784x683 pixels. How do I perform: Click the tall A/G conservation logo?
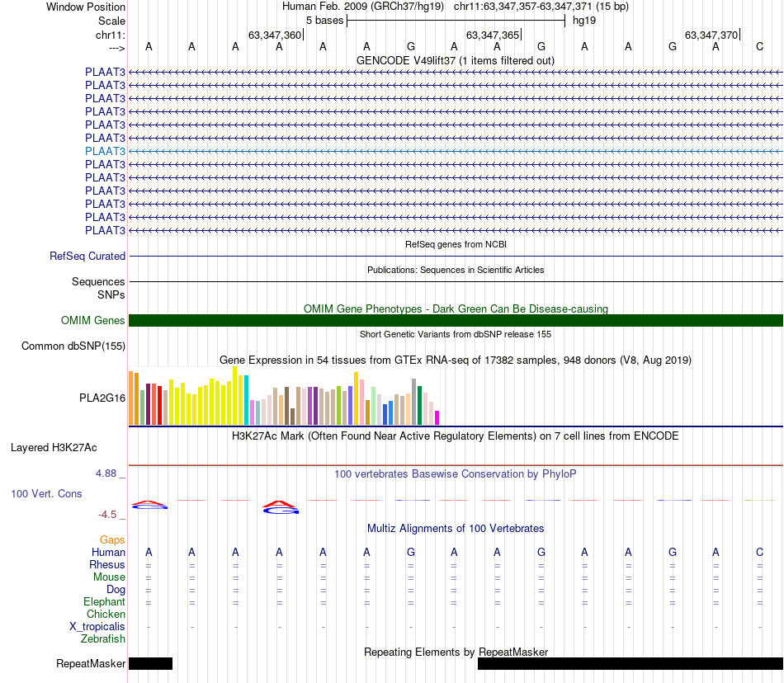tap(281, 506)
